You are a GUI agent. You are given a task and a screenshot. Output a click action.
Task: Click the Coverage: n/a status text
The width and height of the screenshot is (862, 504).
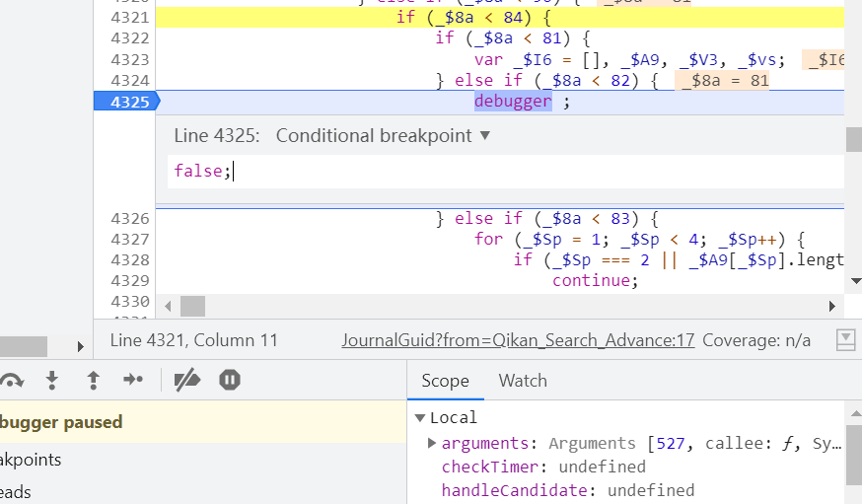(755, 340)
